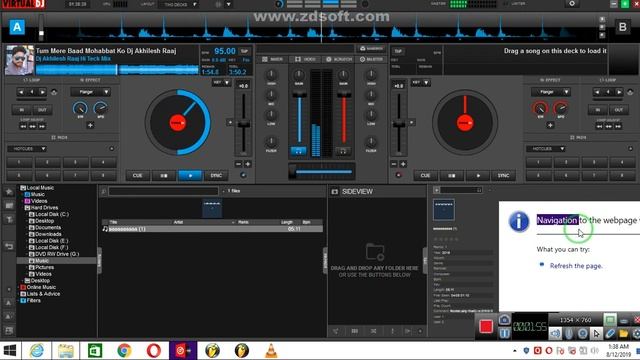
Task: Open KEY dropdown on right deck
Action: (420, 83)
